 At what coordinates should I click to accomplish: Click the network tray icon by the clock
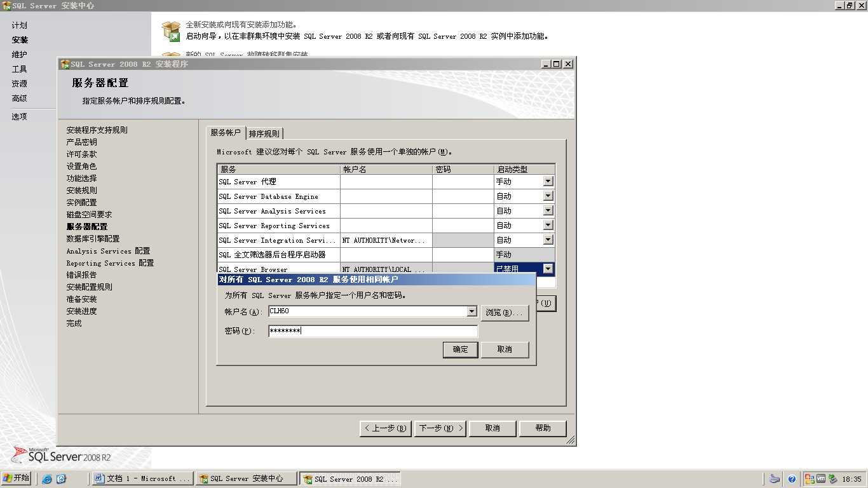click(x=832, y=479)
